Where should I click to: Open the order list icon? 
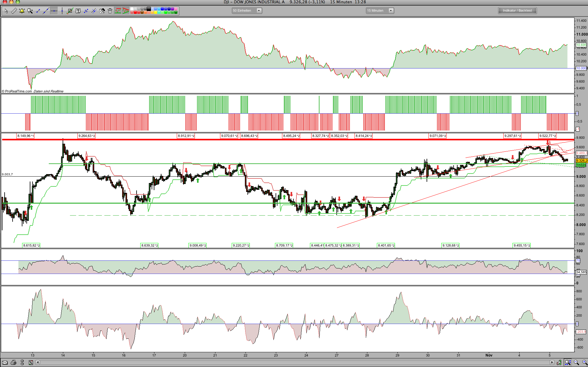(31, 363)
